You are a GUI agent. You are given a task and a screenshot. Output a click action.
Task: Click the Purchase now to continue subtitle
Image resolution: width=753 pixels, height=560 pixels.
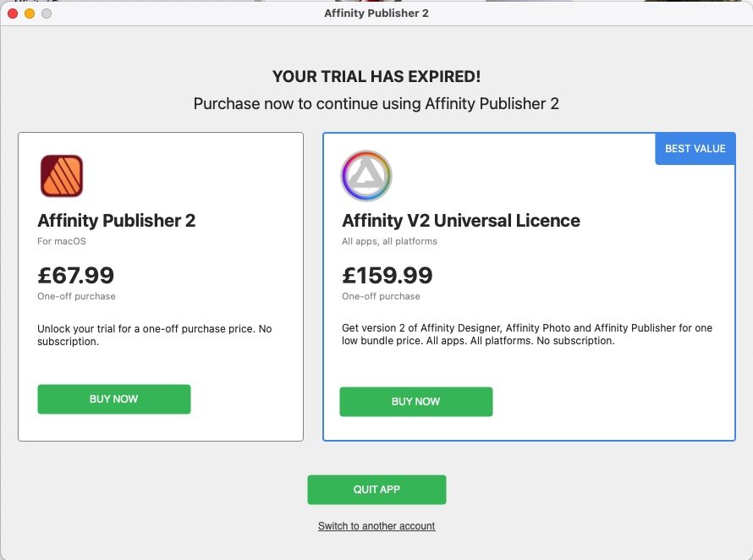[x=376, y=104]
